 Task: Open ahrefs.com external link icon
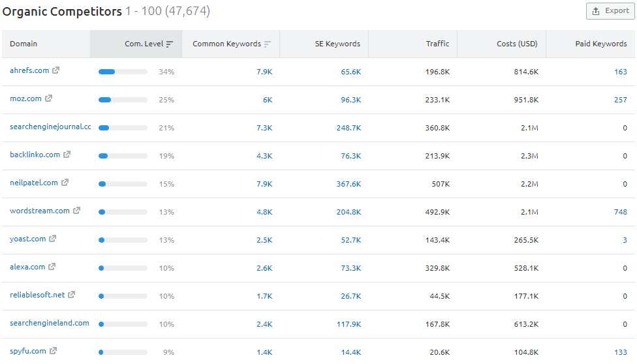(55, 70)
